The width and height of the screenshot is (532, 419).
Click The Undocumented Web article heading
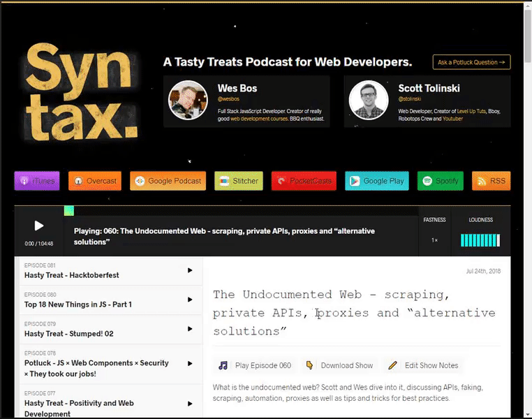pyautogui.click(x=354, y=312)
